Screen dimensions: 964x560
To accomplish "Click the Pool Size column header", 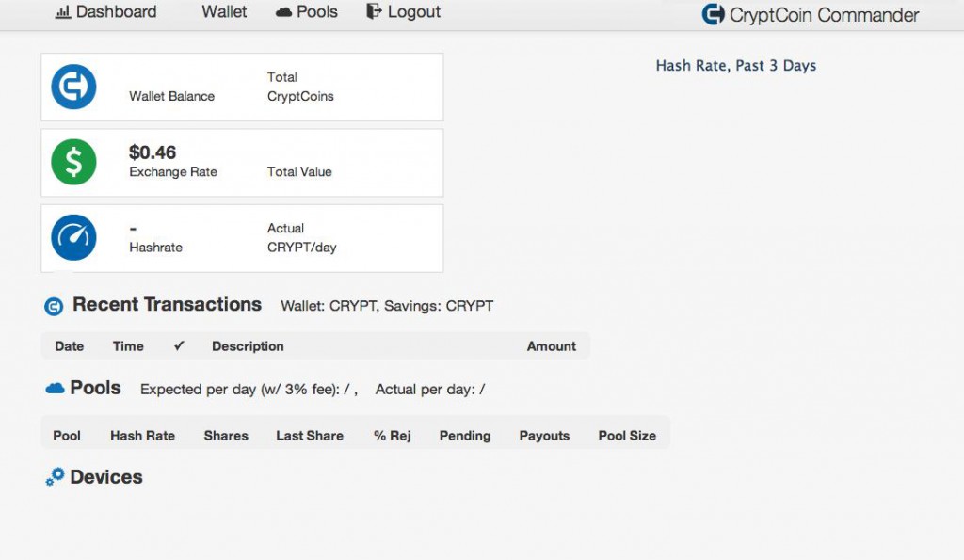I will point(627,435).
